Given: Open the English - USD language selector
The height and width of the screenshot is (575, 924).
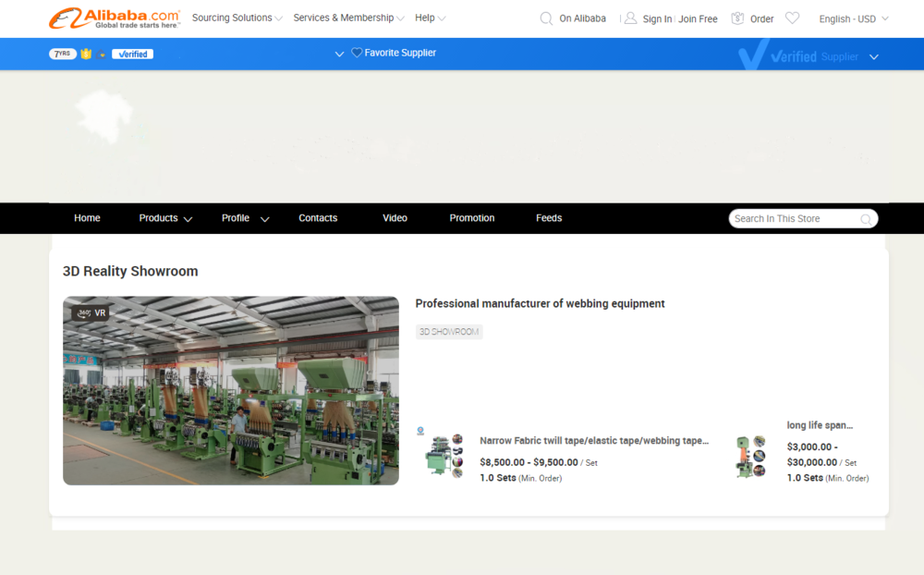Looking at the screenshot, I should 853,18.
